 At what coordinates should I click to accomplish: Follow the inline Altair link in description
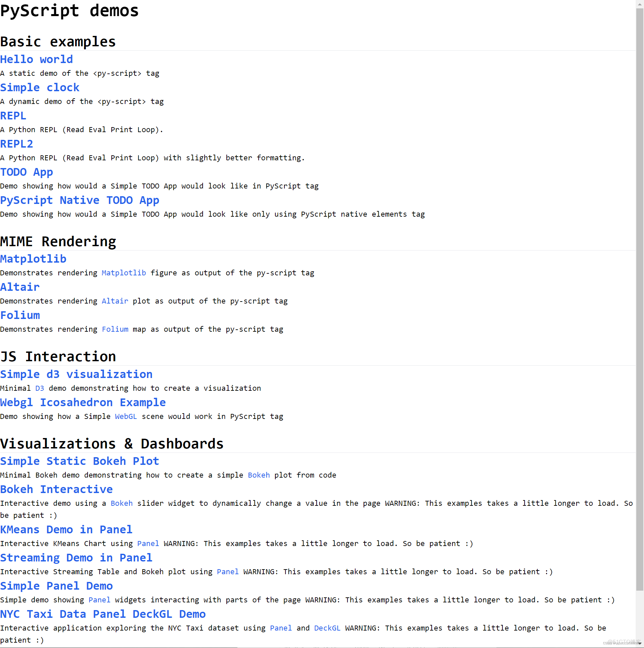(x=115, y=301)
